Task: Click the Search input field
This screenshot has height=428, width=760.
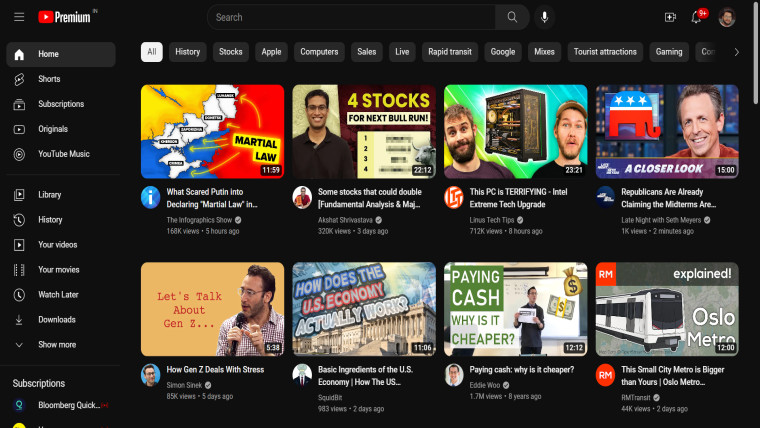Action: tap(351, 17)
